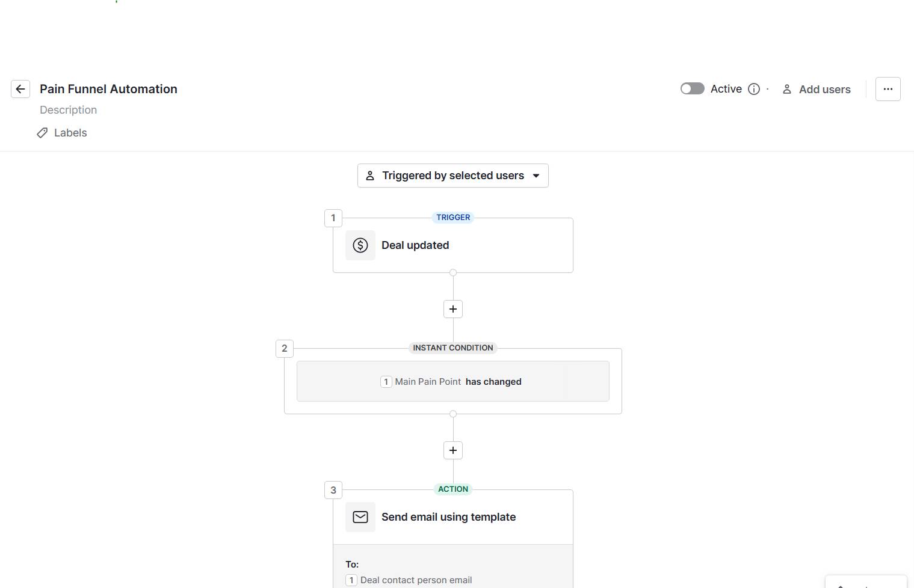Click the user icon inside the trigger selector

370,175
